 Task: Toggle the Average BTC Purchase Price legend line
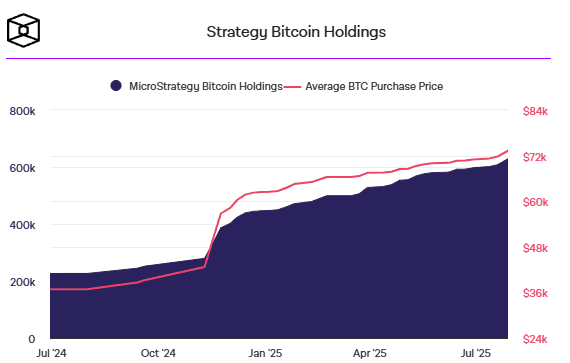point(292,86)
